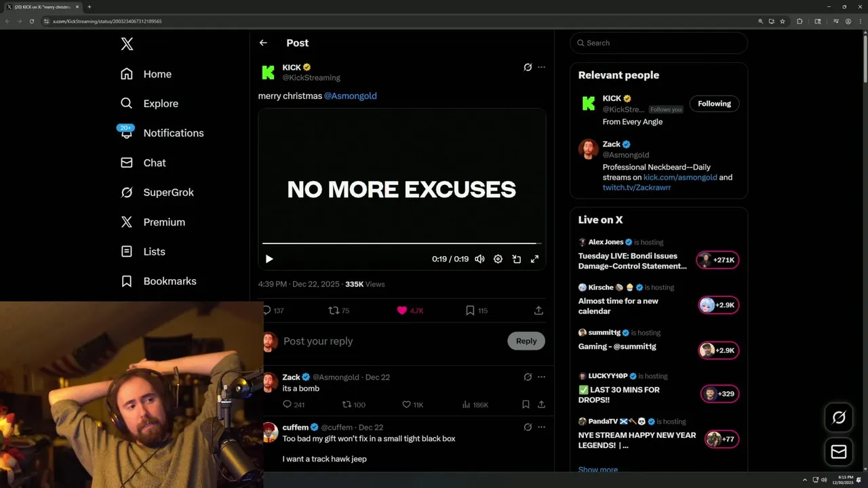Click the Reply button
The image size is (868, 488).
[526, 341]
